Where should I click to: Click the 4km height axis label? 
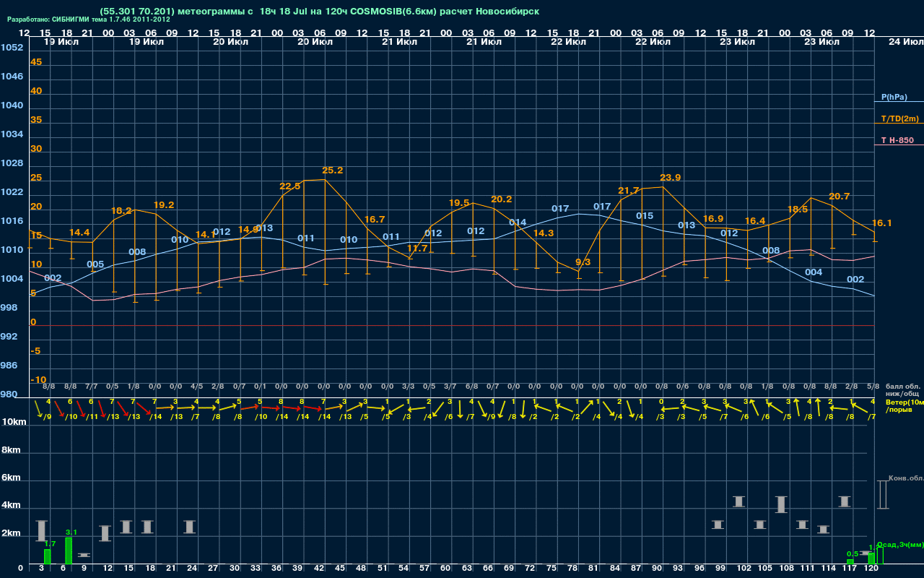click(x=11, y=506)
